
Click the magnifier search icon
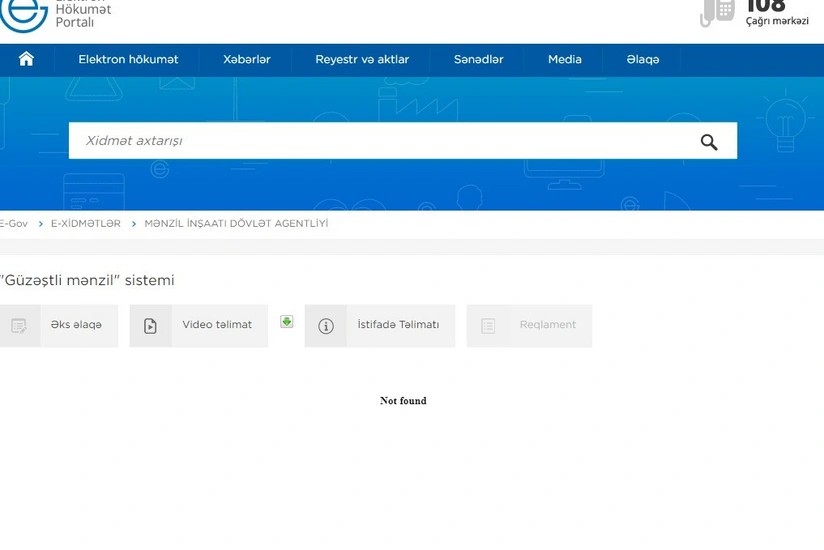coord(709,142)
